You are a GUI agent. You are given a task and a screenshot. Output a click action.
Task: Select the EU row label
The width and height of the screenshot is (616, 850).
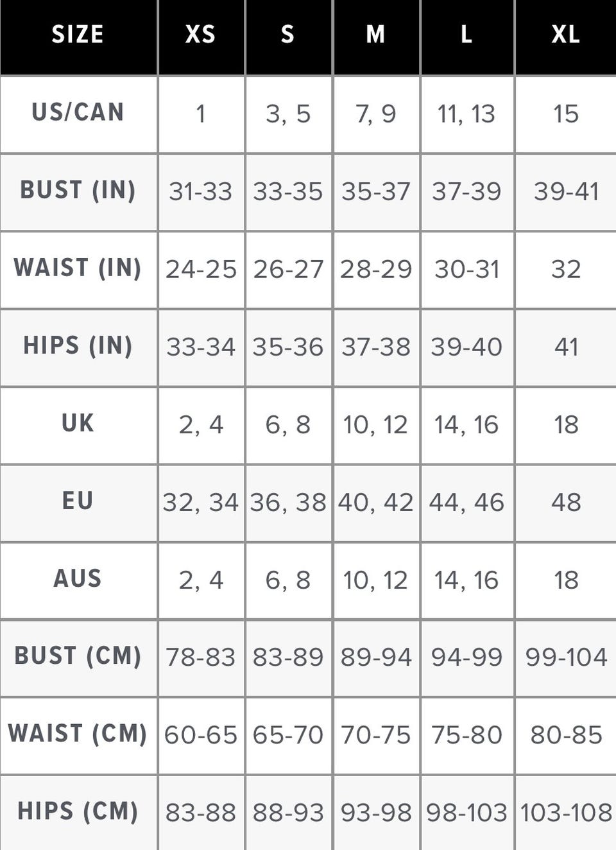click(78, 502)
